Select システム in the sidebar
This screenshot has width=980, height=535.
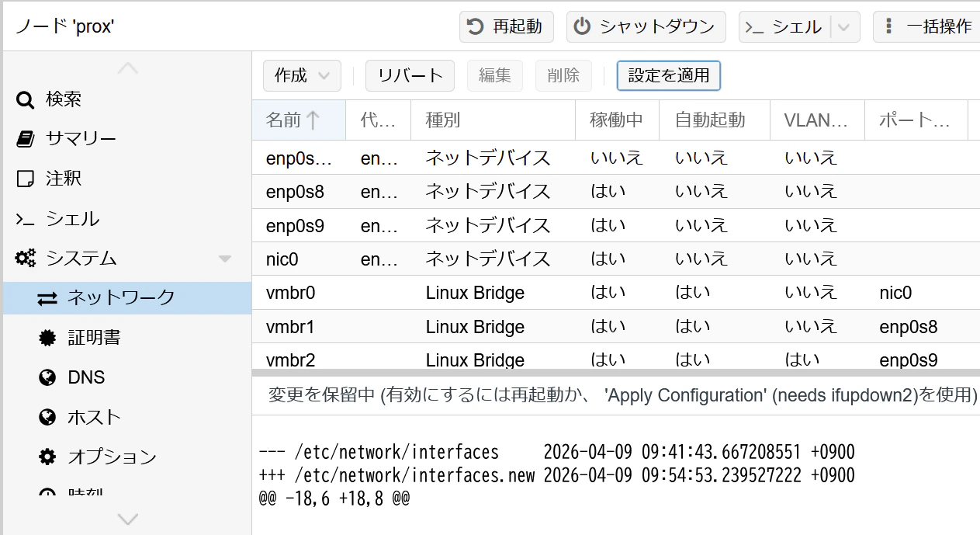tap(127, 258)
